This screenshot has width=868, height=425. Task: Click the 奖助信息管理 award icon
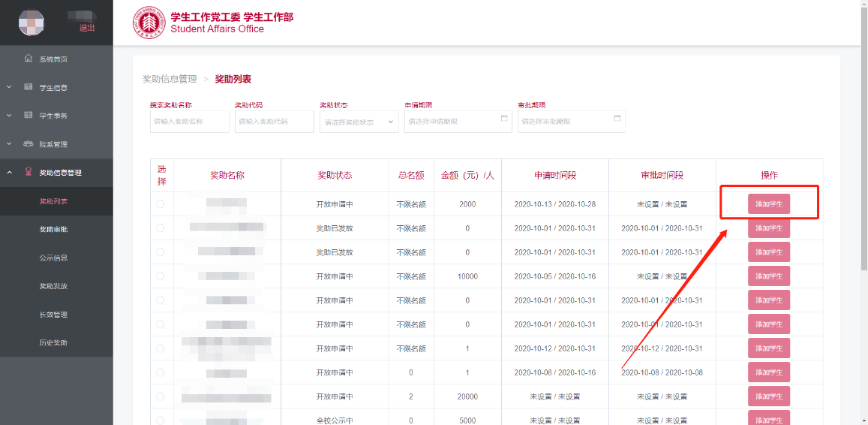pos(29,172)
